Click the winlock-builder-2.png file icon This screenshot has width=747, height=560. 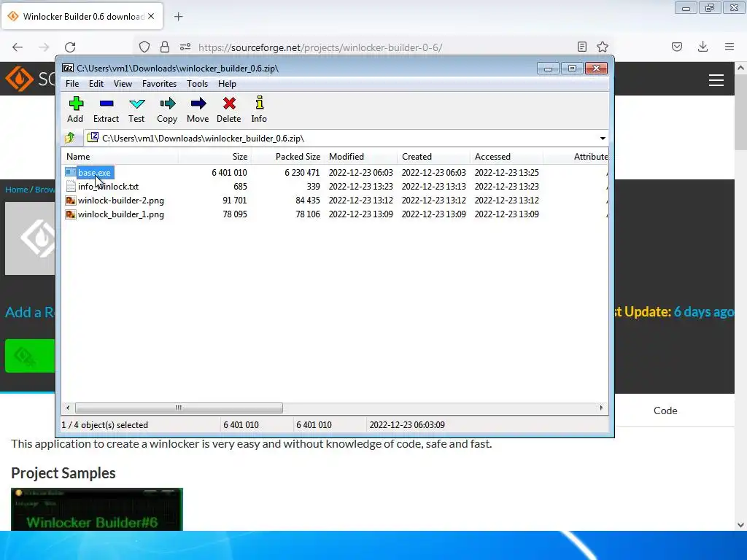[71, 201]
